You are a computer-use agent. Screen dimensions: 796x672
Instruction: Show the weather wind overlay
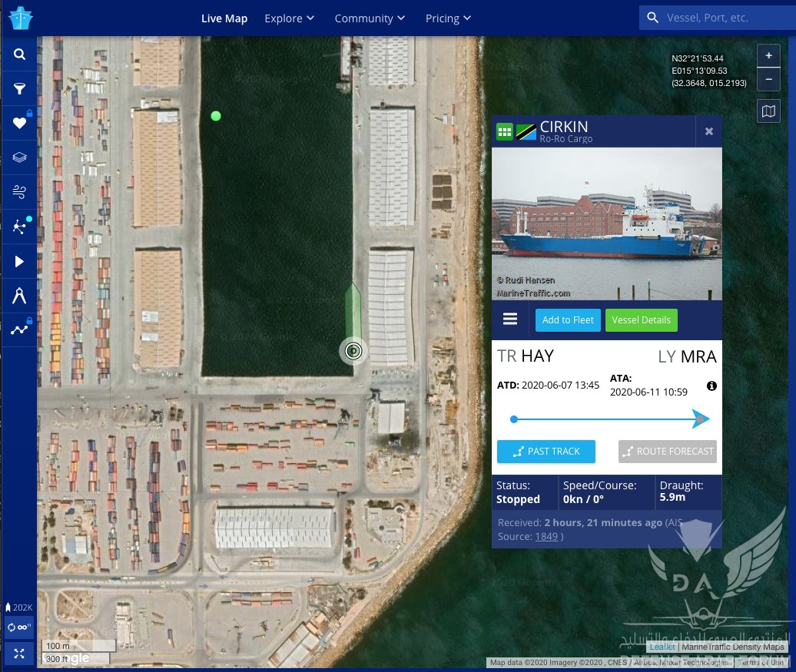click(19, 192)
